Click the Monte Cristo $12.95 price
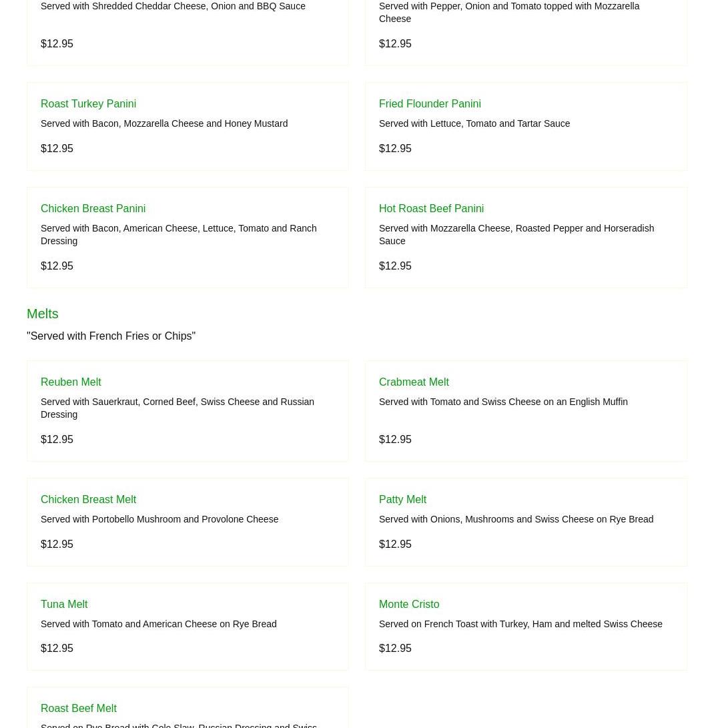The height and width of the screenshot is (728, 714). point(395,649)
